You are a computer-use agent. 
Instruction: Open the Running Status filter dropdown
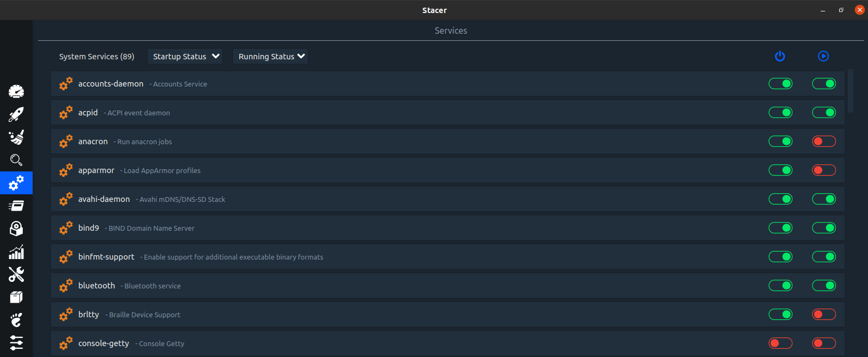[x=271, y=57]
